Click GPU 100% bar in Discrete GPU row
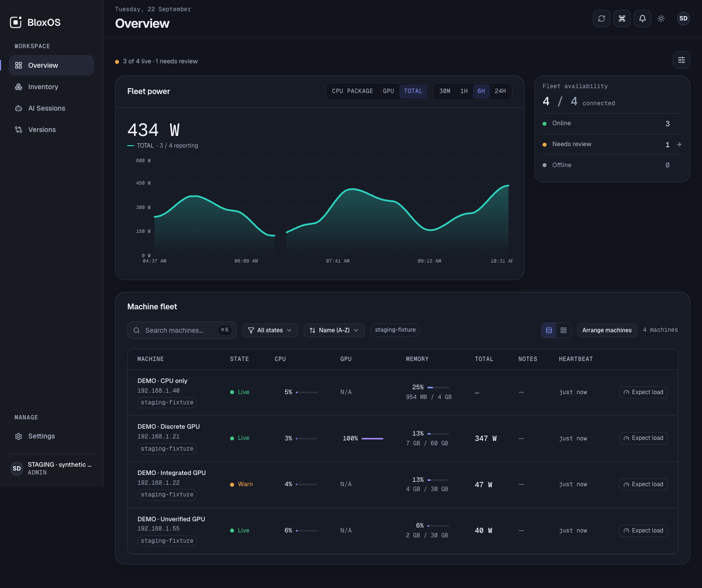The width and height of the screenshot is (702, 588). (372, 438)
